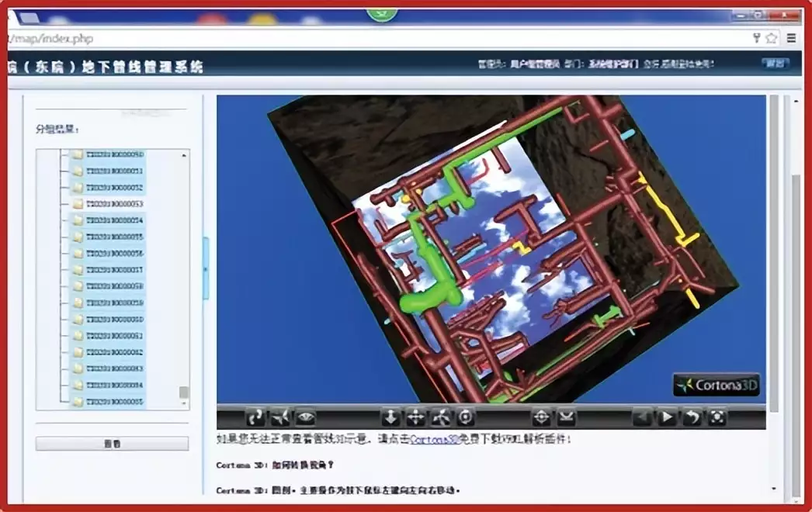Select the Examine eye icon in viewer toolbar
The height and width of the screenshot is (512, 812).
coord(305,417)
